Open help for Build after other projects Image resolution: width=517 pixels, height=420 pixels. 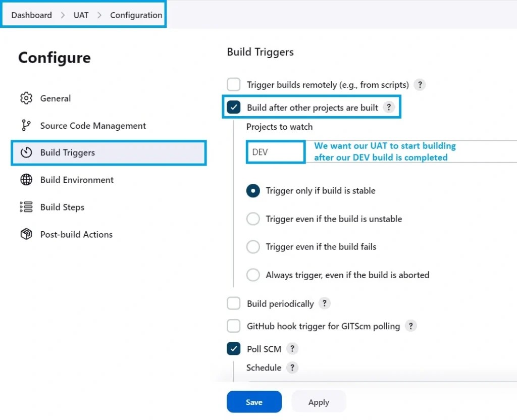(x=389, y=107)
